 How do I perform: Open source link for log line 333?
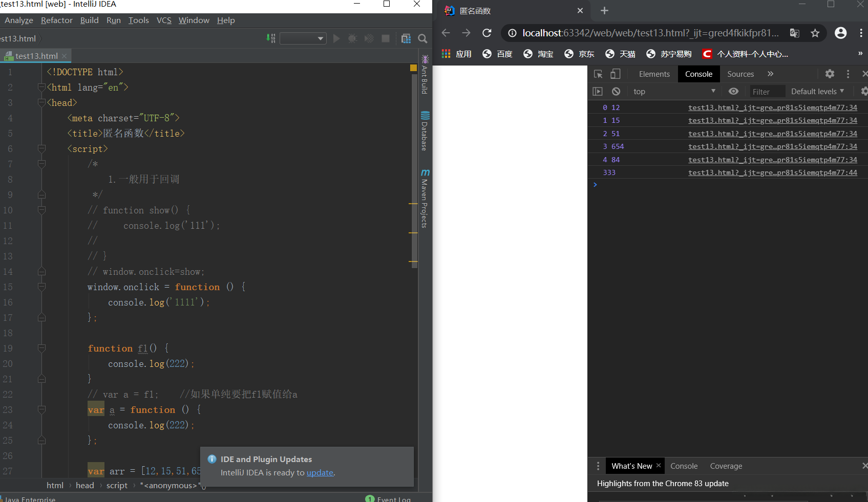coord(772,172)
